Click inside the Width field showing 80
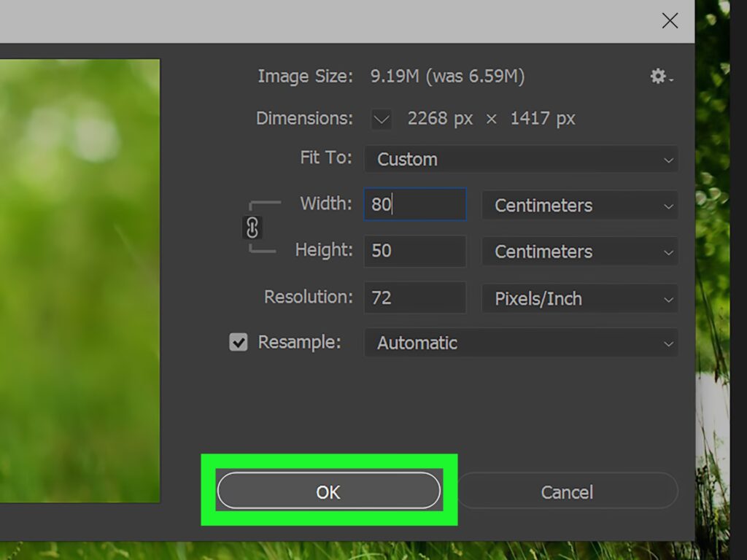 coord(414,205)
